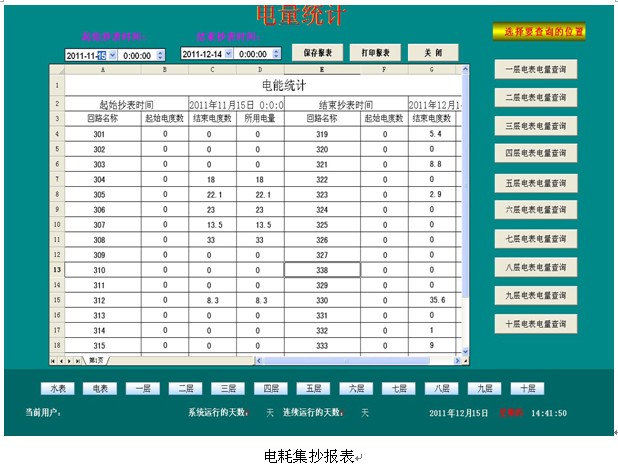Open 十层电表电量查询 on the right panel
The height and width of the screenshot is (466, 618).
click(x=535, y=324)
